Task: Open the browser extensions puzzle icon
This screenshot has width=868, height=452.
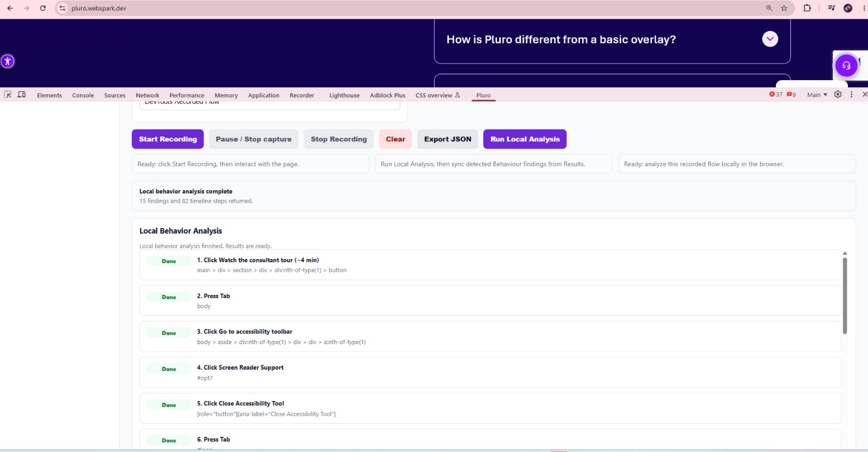Action: pos(807,8)
